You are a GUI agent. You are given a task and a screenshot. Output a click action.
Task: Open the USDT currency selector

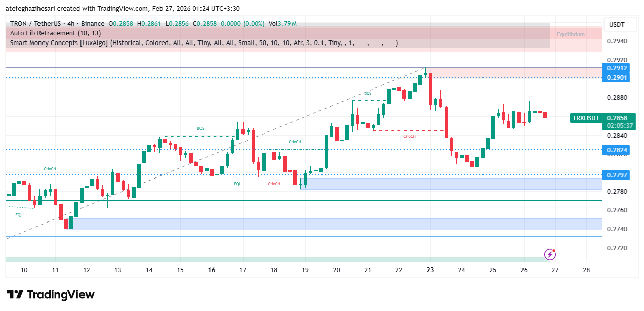[x=616, y=24]
